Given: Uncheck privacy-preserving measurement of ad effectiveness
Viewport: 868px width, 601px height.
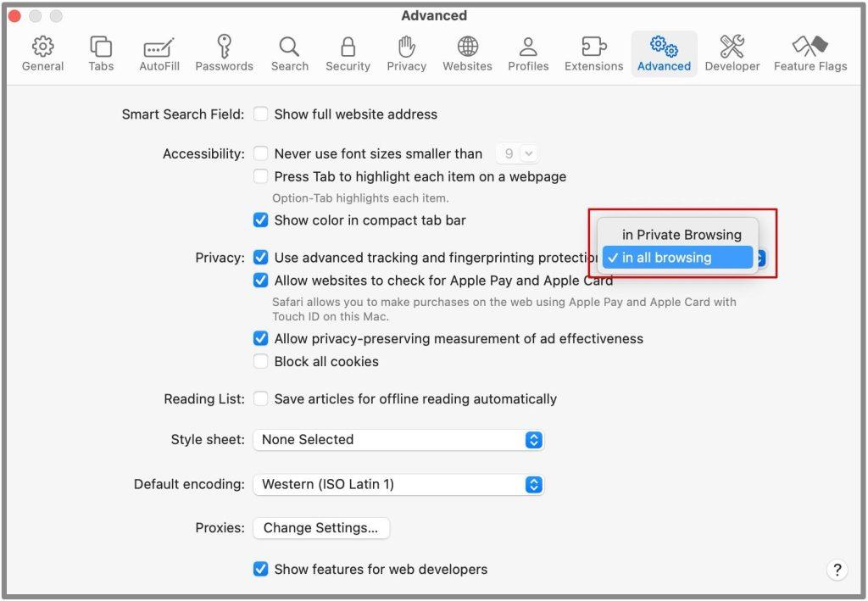Looking at the screenshot, I should click(261, 338).
